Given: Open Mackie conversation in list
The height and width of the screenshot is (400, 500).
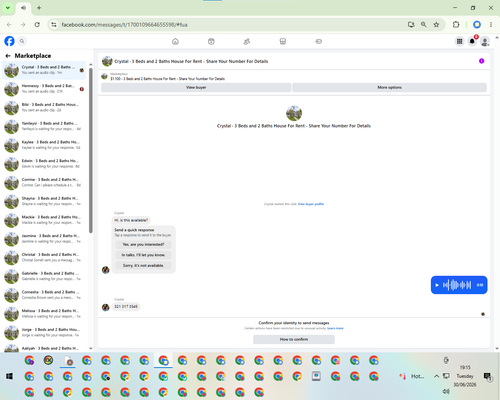Looking at the screenshot, I should coord(44,220).
